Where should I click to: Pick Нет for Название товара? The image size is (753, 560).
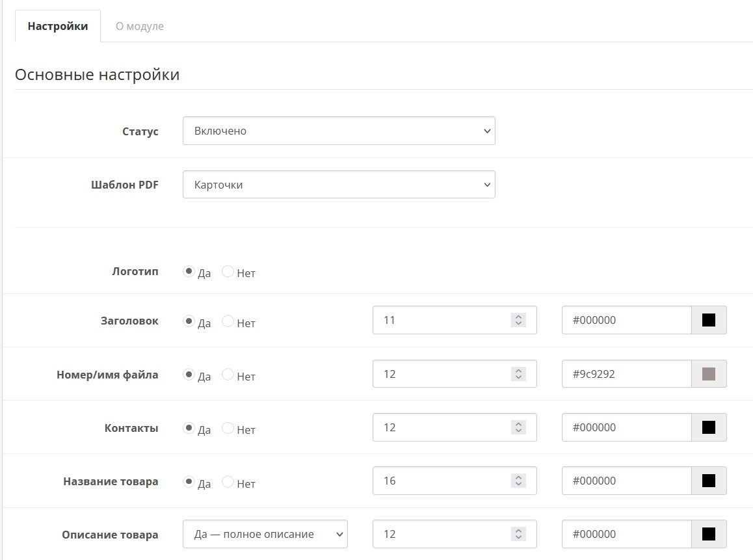click(x=228, y=482)
